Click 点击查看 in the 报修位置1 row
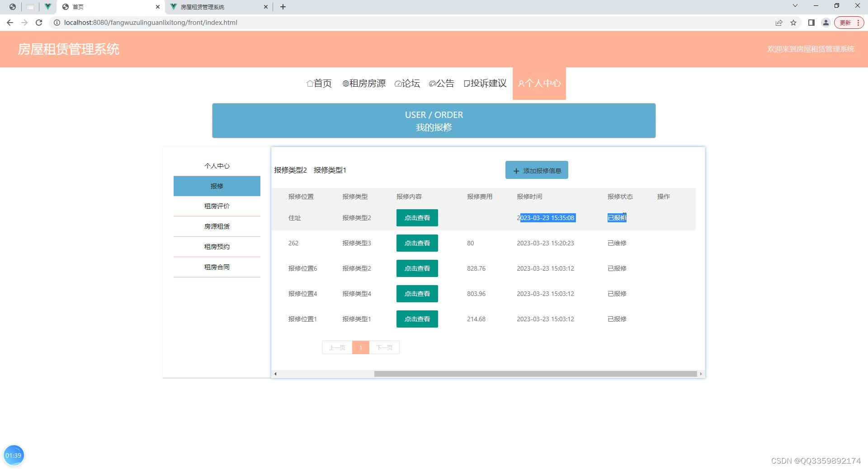The width and height of the screenshot is (868, 469). pyautogui.click(x=417, y=319)
